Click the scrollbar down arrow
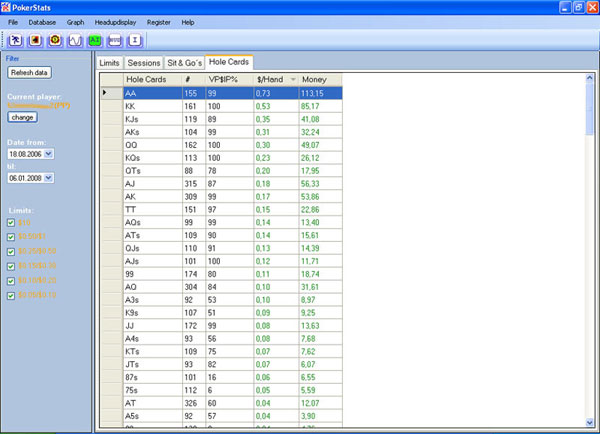The width and height of the screenshot is (600, 434). 590,423
